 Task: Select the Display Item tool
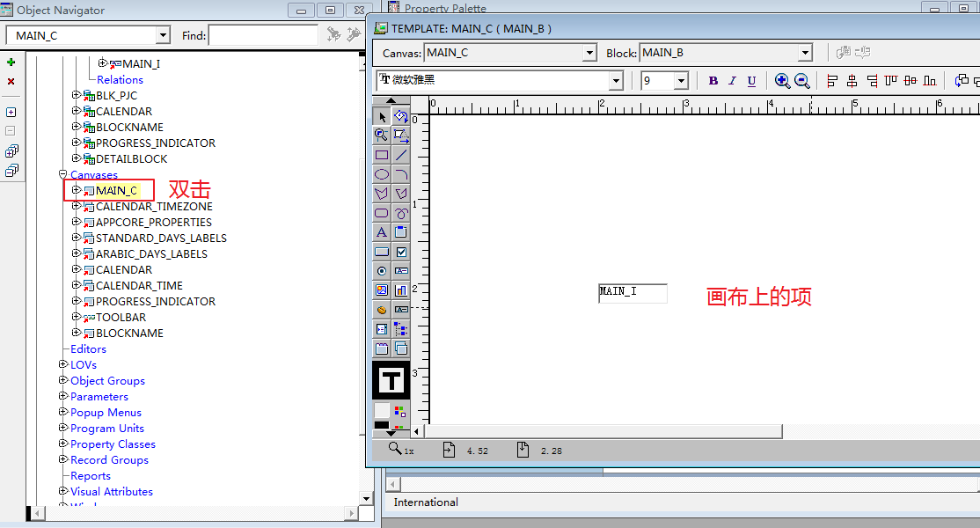pyautogui.click(x=401, y=309)
